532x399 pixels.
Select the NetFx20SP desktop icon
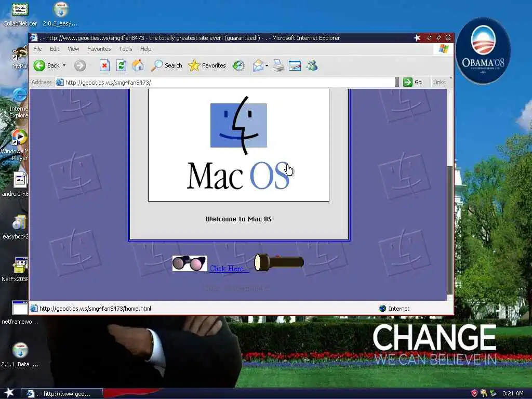[16, 270]
